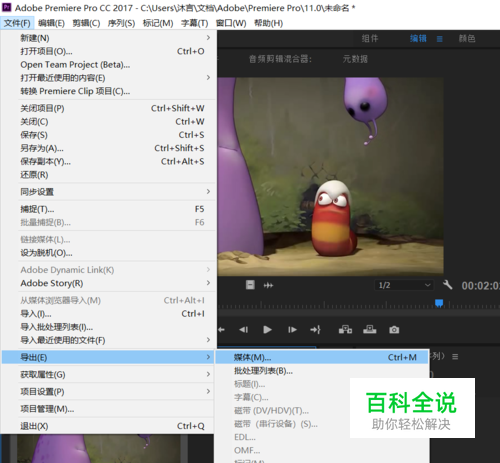Screen dimensions: 500x463
Task: Expand 导入最近使用的文件(F) submenu
Action: [108, 340]
